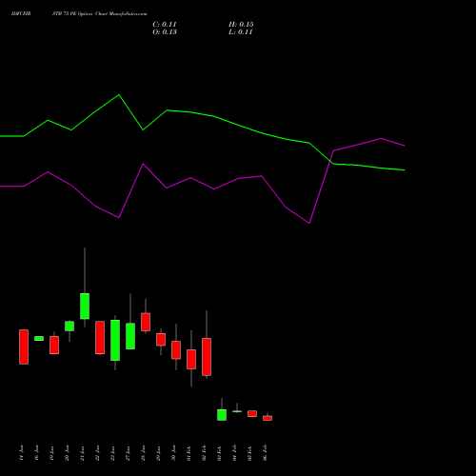Select the large green candlestick above 23 Jan
476x476 pixels.
click(115, 340)
